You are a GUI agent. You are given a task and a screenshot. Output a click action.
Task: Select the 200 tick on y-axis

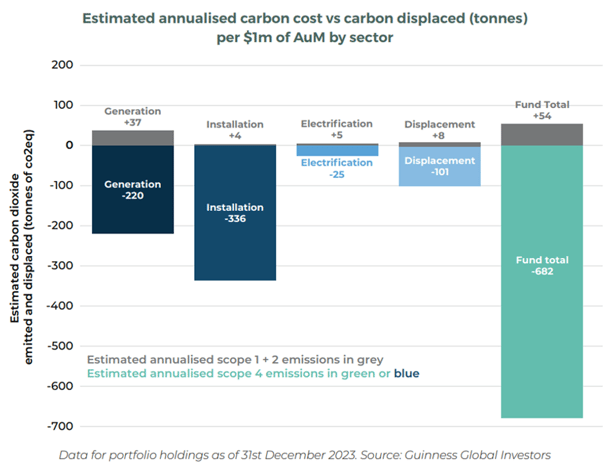click(x=63, y=65)
